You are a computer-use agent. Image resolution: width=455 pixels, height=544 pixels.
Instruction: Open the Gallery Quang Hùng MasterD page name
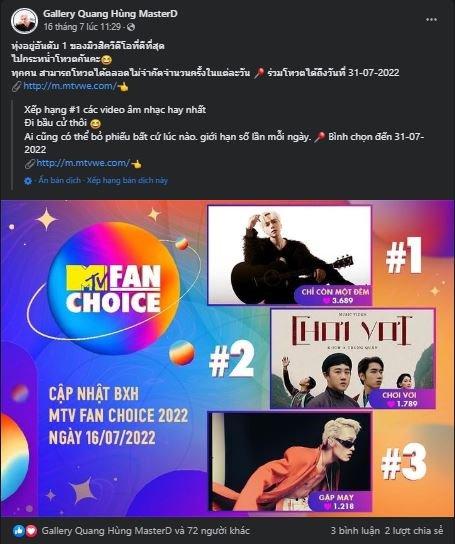pyautogui.click(x=110, y=14)
